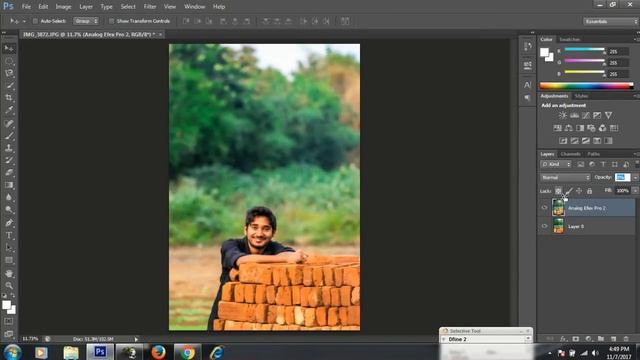Screen dimensions: 640x360
Task: Open Chrome from the taskbar
Action: (188, 352)
